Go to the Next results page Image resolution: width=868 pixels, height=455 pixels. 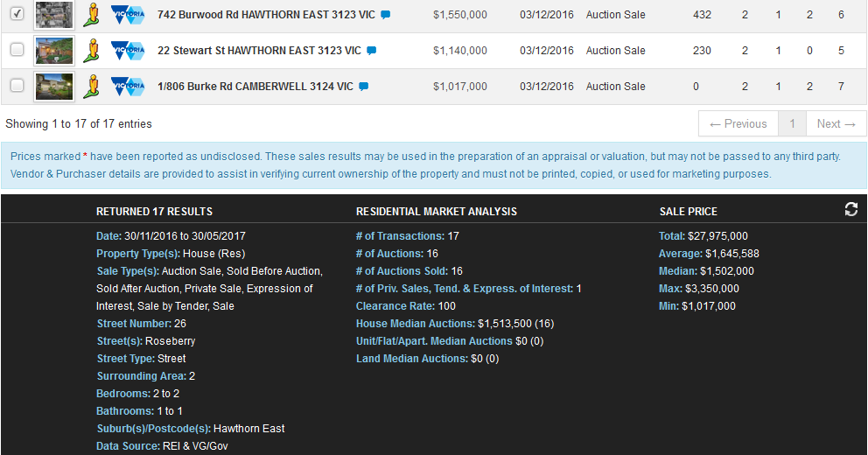tap(836, 124)
